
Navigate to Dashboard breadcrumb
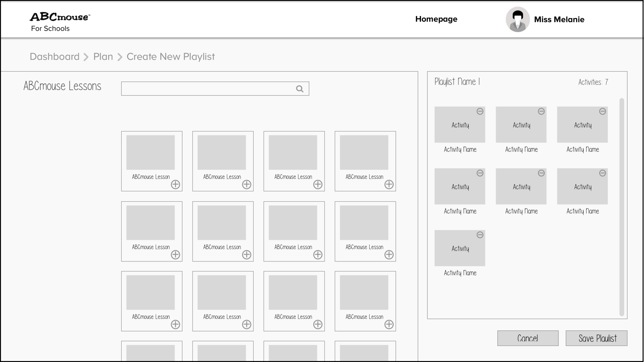tap(55, 57)
